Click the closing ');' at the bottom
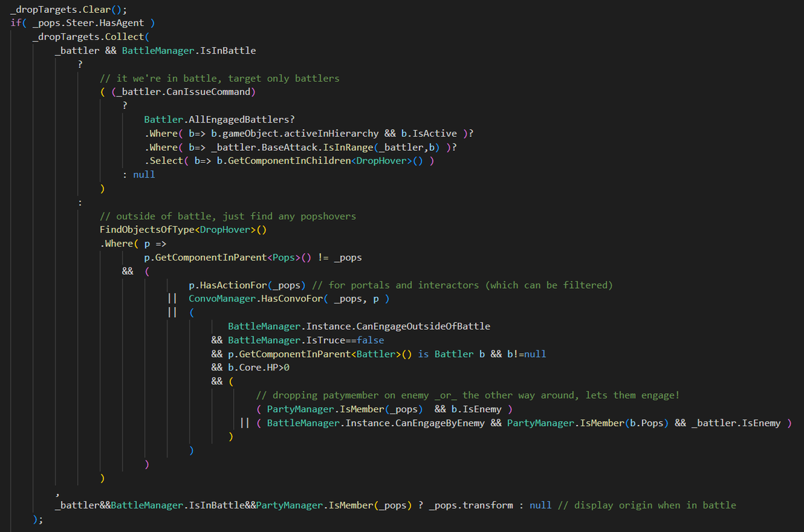The width and height of the screenshot is (804, 532). click(38, 519)
